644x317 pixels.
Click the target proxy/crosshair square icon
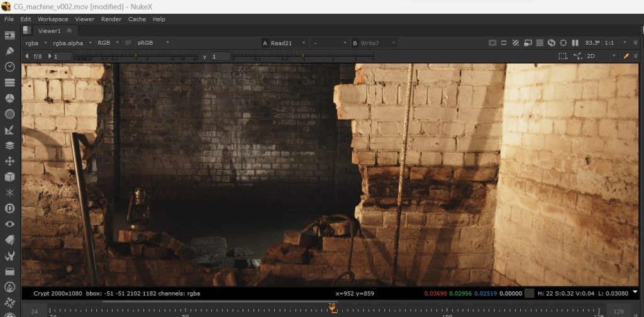(x=563, y=43)
